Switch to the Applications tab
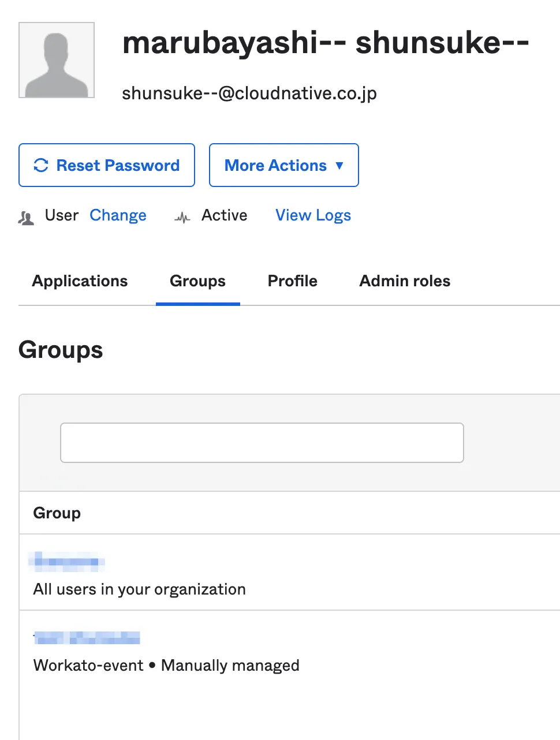 [x=80, y=281]
